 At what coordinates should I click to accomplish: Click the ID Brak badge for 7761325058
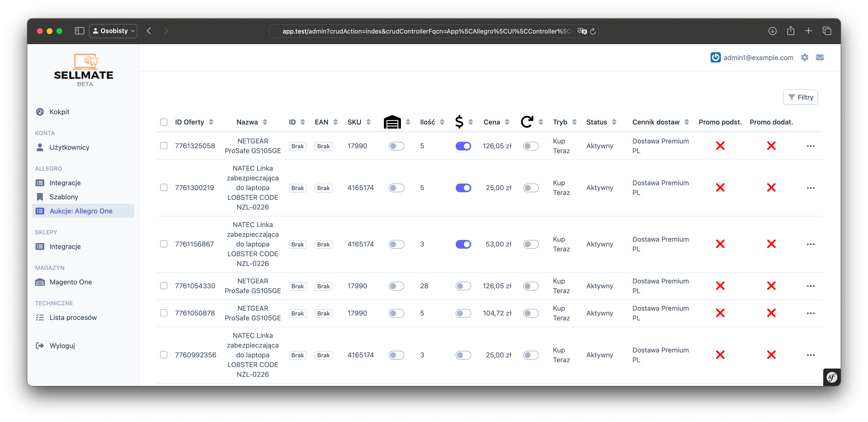pos(298,146)
